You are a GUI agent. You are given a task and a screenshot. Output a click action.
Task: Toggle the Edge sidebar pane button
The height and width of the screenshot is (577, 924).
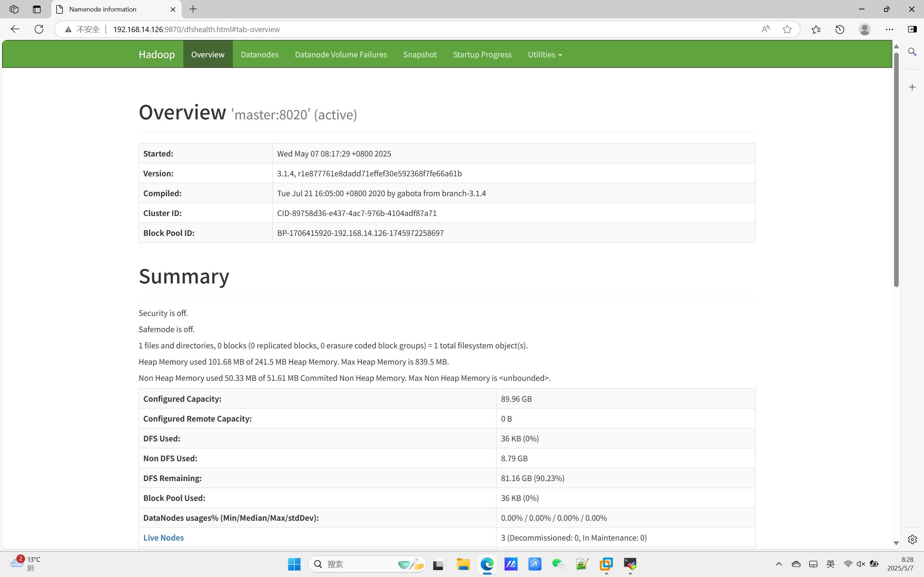click(912, 29)
